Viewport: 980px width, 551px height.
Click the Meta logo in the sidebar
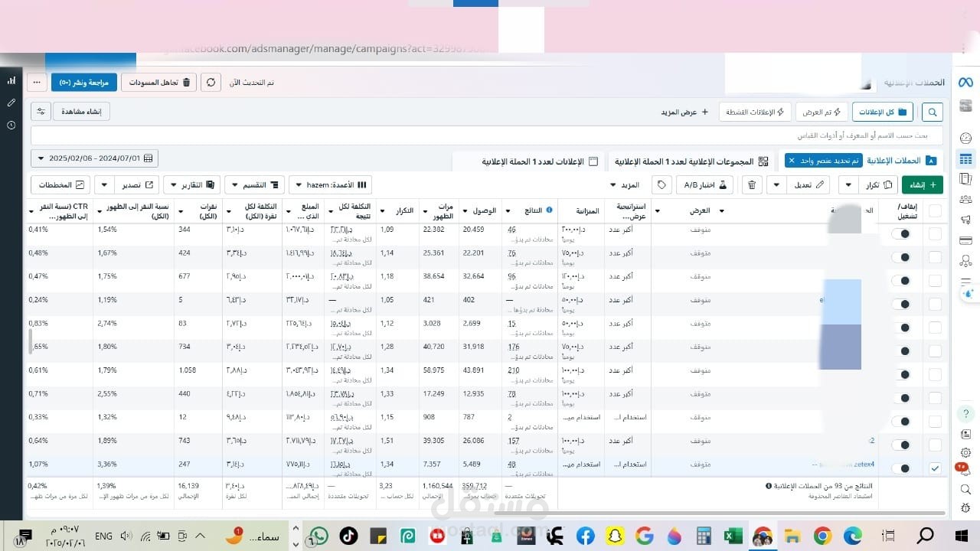[x=965, y=83]
